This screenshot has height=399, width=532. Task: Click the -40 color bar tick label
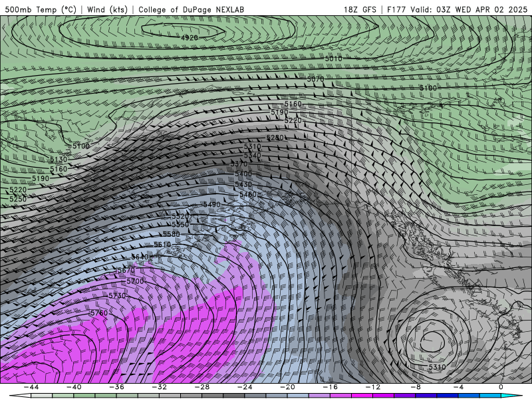tap(74, 387)
